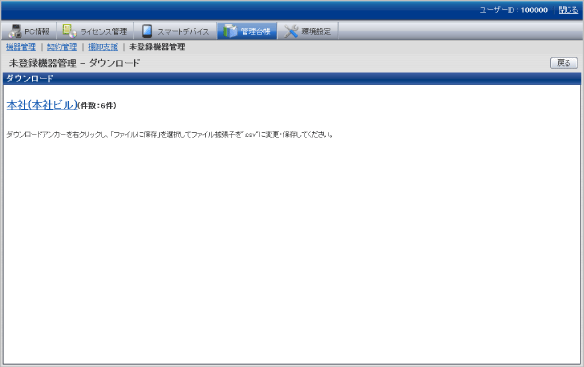Image resolution: width=584 pixels, height=367 pixels.
Task: Select the 未登録機器管理 submenu item
Action: coord(157,47)
